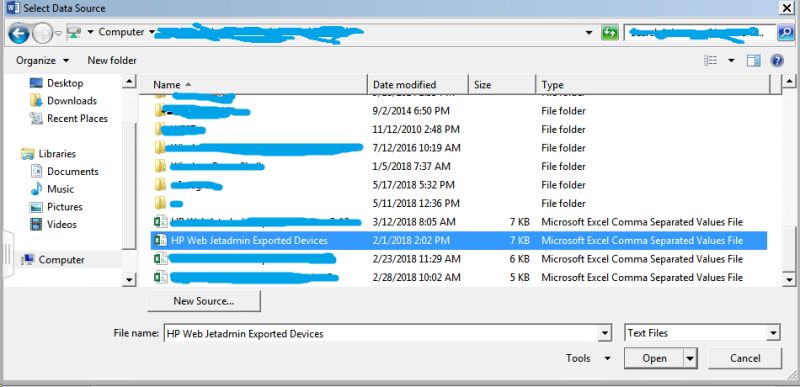
Task: Click the New Source... button
Action: pos(204,301)
